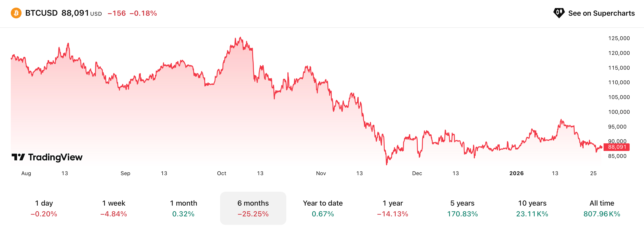The width and height of the screenshot is (644, 228).
Task: Select the All time range tab
Action: [x=602, y=208]
